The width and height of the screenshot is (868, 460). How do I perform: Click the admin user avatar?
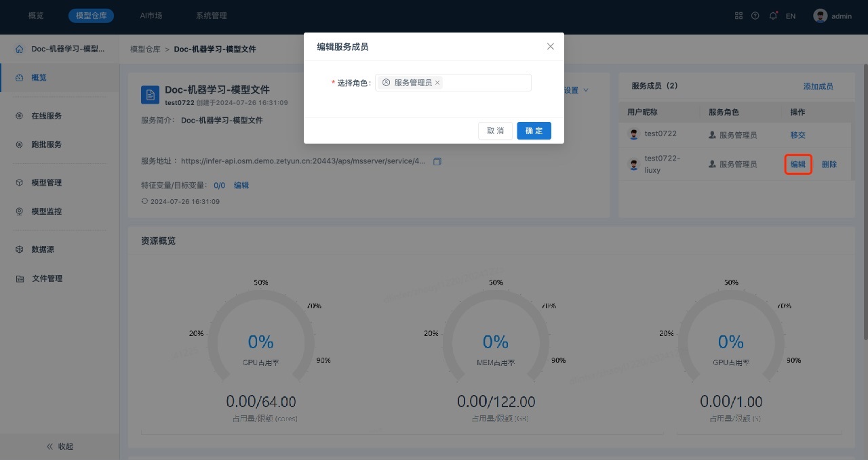(x=821, y=16)
